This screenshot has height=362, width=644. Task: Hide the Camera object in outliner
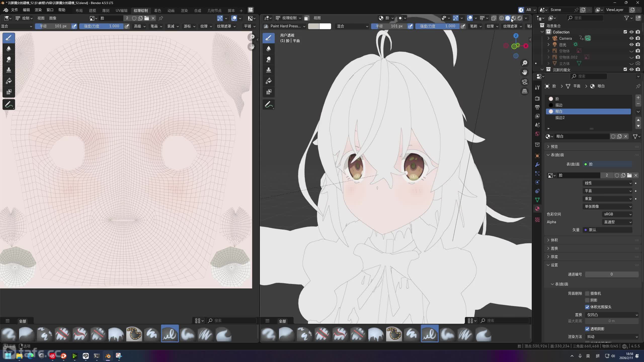[631, 38]
